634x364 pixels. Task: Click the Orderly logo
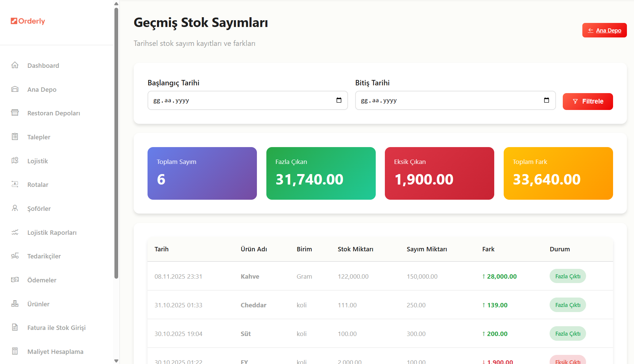point(28,21)
